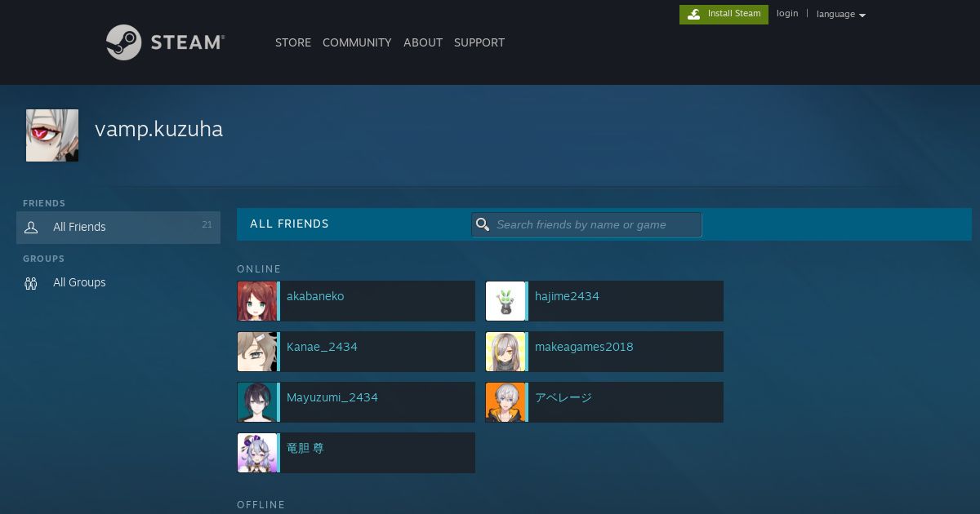
Task: Click the ALL FRIENDS header title
Action: click(289, 224)
